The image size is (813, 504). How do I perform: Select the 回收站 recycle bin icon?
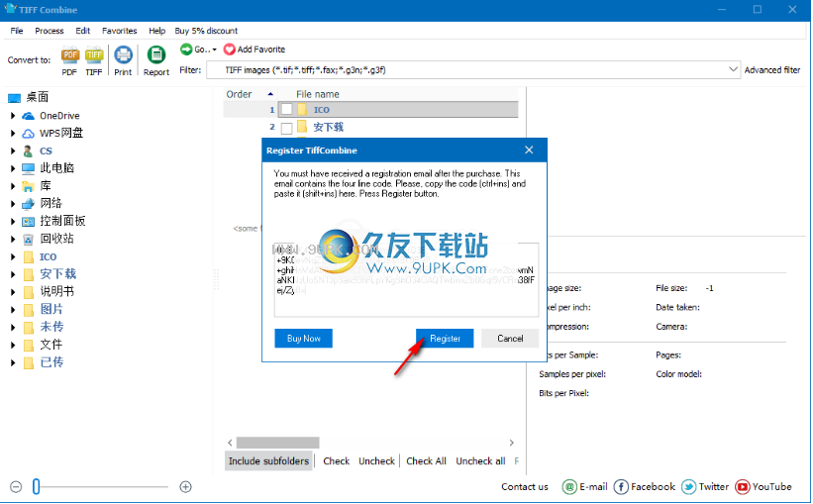(28, 239)
